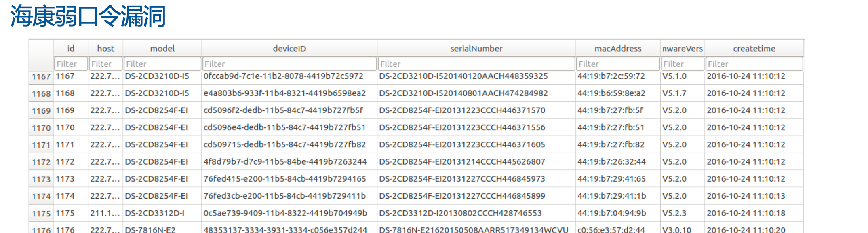
Task: Select firmware version cell V5.1.7
Action: click(683, 93)
